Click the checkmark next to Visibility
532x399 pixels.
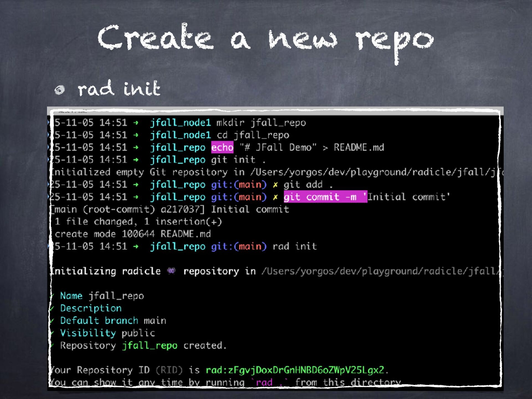pos(52,333)
